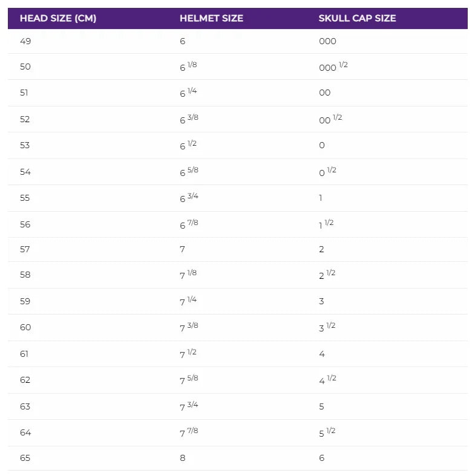This screenshot has height=476, width=475.
Task: Click skull cap size 5 1/2 value
Action: 327,432
